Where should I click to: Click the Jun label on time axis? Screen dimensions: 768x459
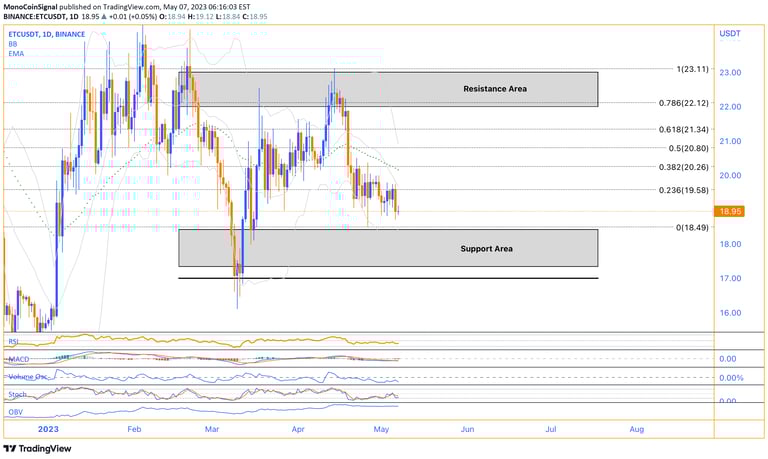click(x=468, y=429)
